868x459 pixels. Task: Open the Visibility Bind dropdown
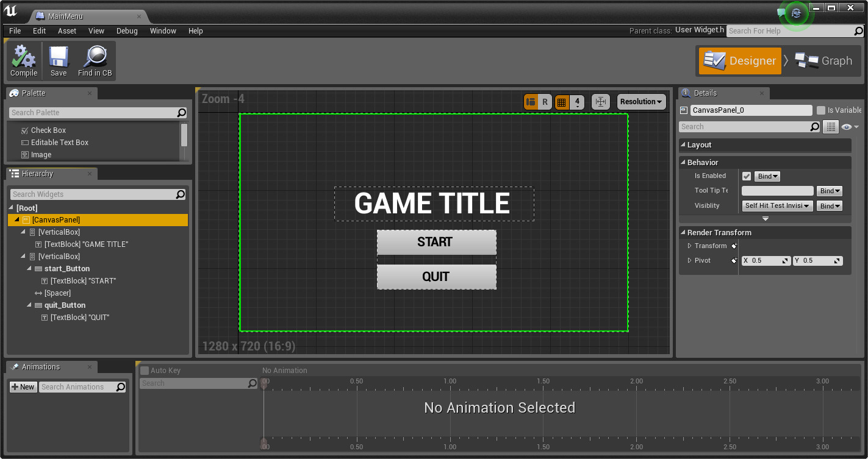828,205
